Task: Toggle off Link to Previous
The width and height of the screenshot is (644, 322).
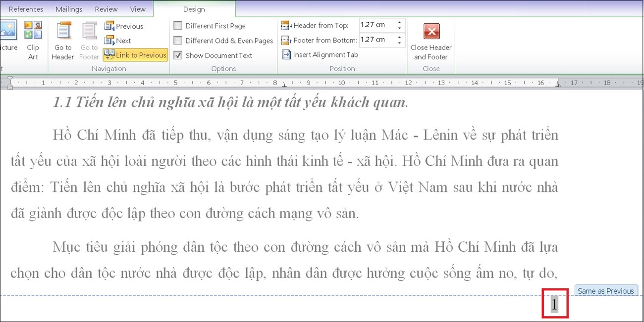Action: pos(135,54)
